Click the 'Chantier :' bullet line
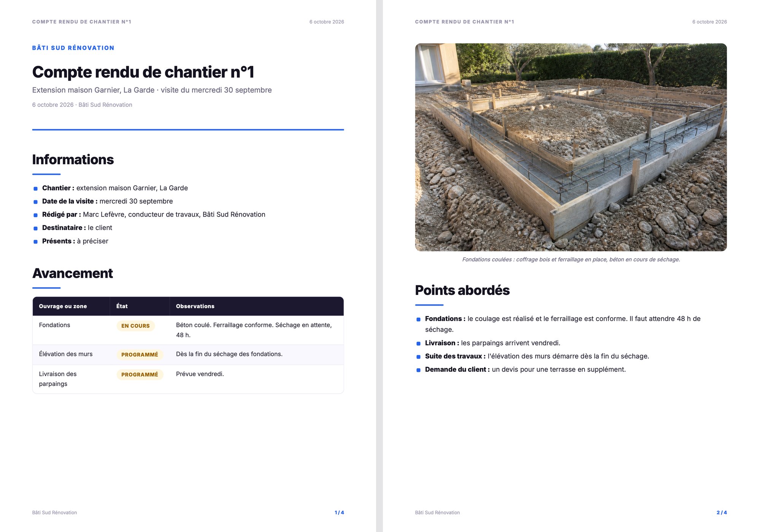 [x=115, y=188]
